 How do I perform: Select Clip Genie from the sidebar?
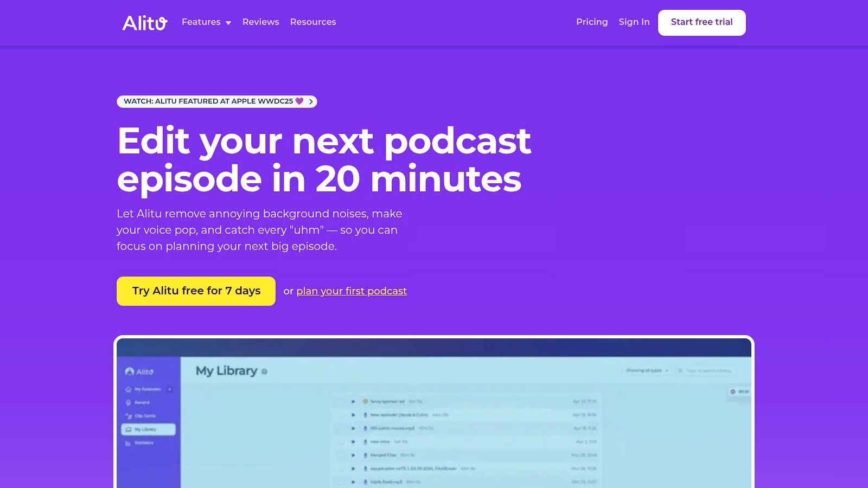[144, 416]
